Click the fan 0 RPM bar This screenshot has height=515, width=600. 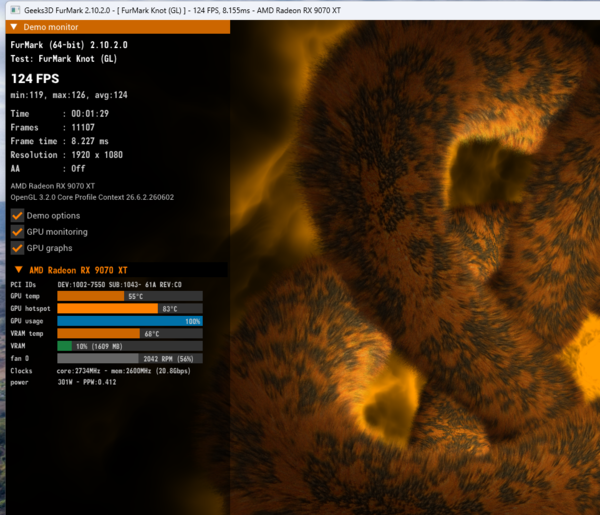point(130,359)
